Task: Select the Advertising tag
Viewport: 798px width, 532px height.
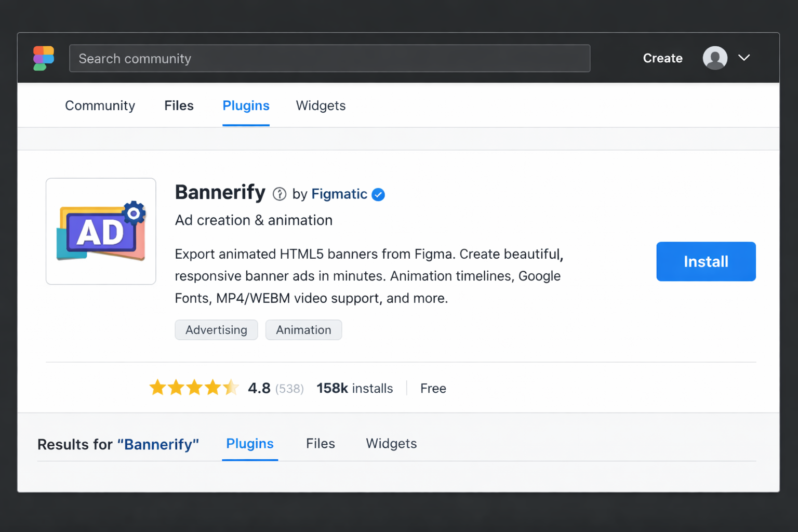Action: (216, 330)
